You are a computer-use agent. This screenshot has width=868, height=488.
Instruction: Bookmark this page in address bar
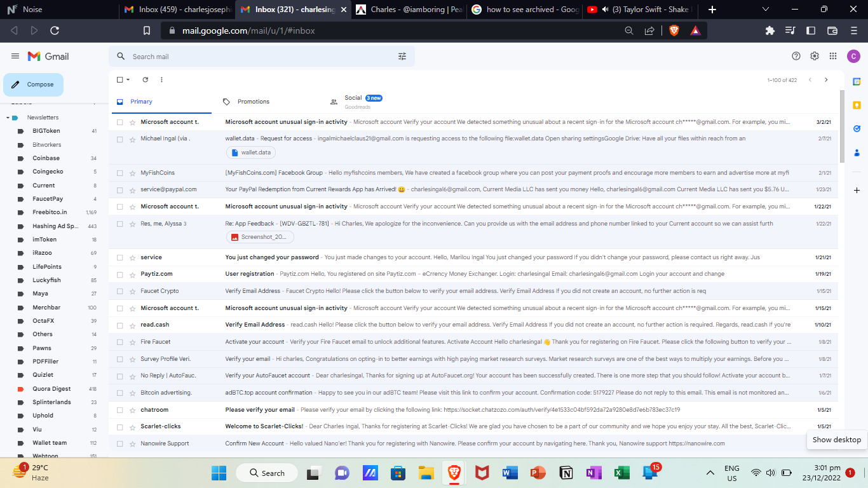(147, 30)
